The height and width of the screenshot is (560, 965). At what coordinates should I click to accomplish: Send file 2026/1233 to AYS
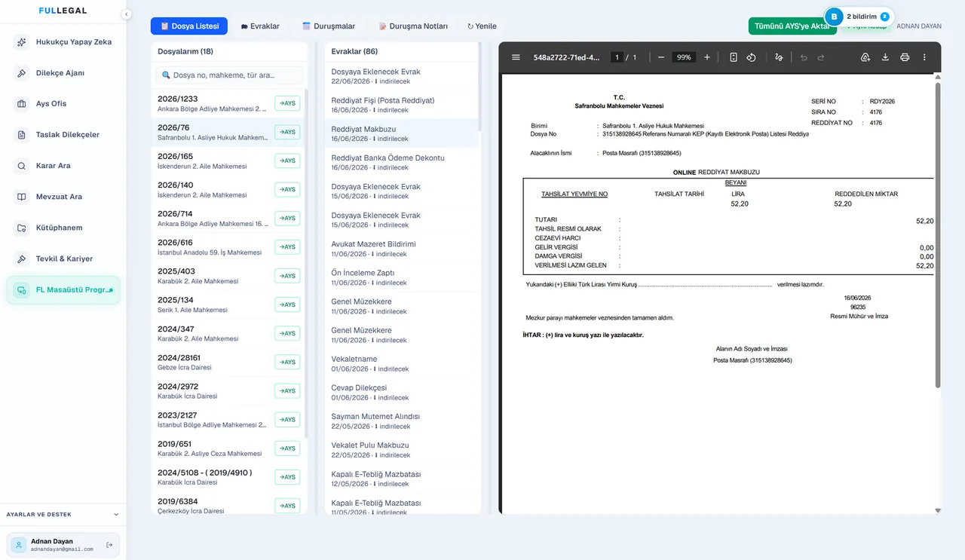(287, 103)
